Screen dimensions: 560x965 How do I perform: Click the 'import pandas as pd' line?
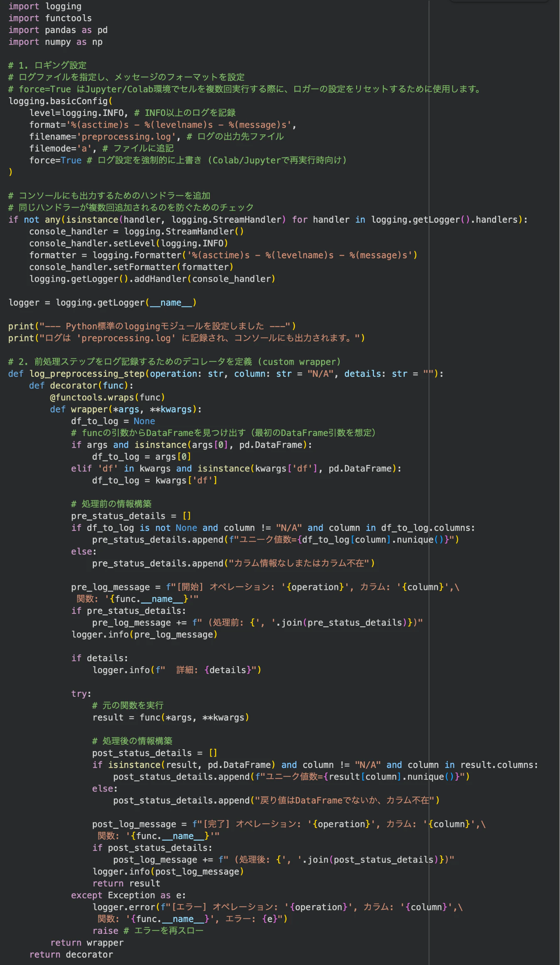[58, 30]
